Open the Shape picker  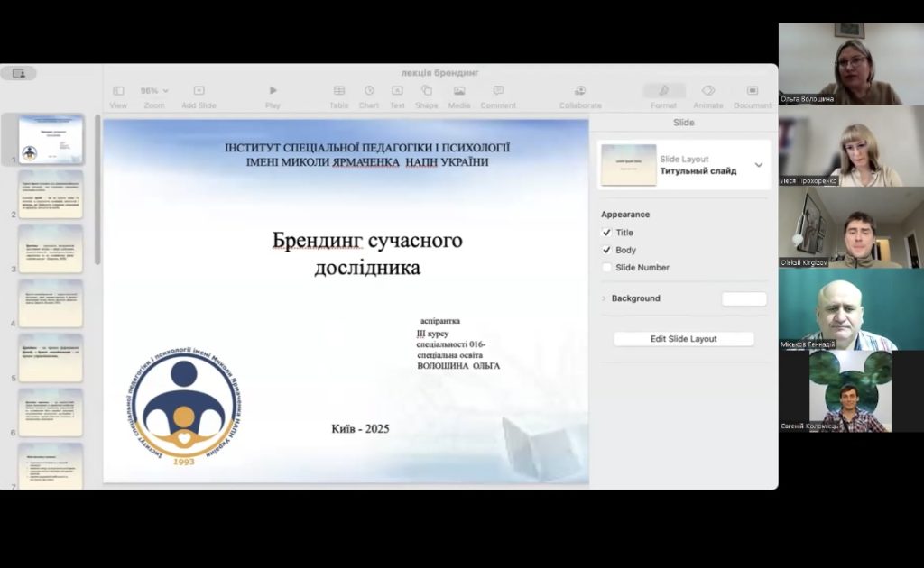[427, 91]
